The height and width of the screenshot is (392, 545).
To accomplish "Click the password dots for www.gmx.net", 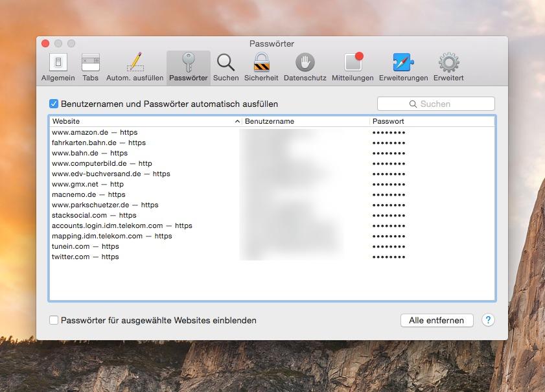I will [389, 185].
